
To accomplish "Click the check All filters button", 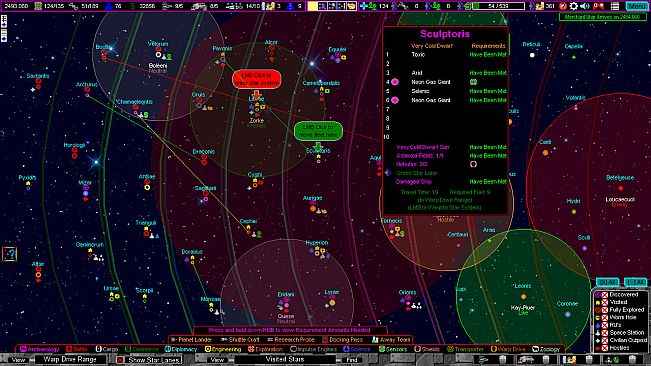I will click(608, 282).
